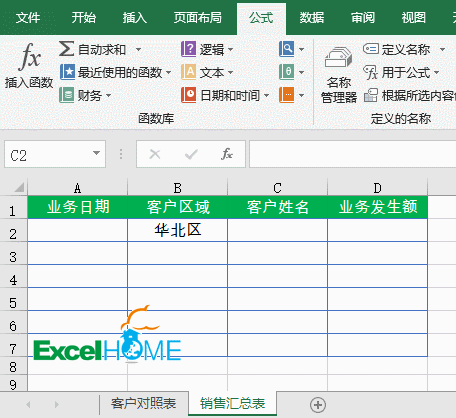Image resolution: width=456 pixels, height=418 pixels.
Task: Switch to the 页面布局 tab
Action: click(198, 18)
